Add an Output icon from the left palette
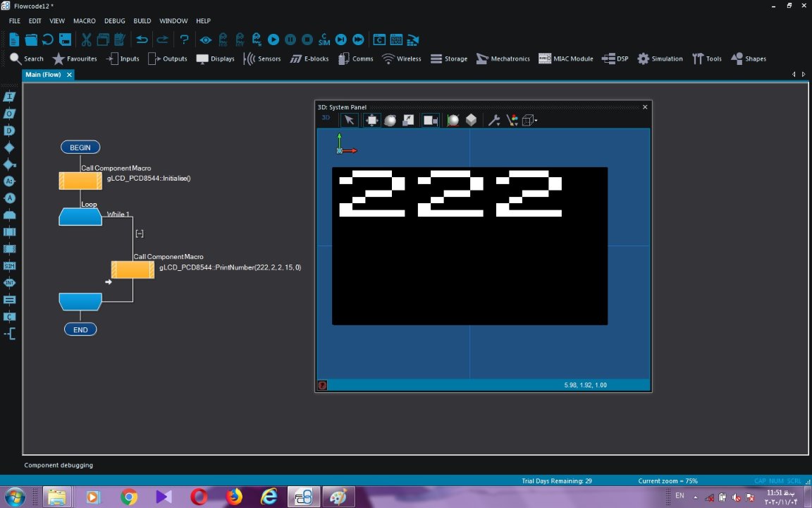The width and height of the screenshot is (812, 508). 9,114
